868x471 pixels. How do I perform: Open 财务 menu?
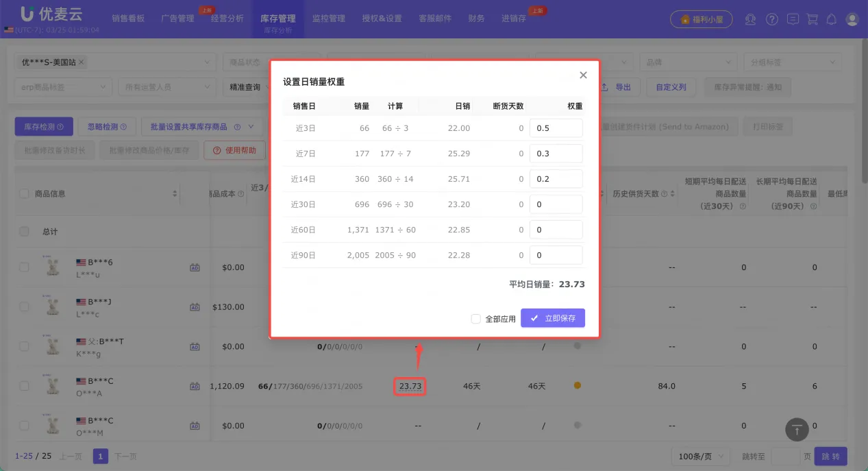tap(477, 19)
